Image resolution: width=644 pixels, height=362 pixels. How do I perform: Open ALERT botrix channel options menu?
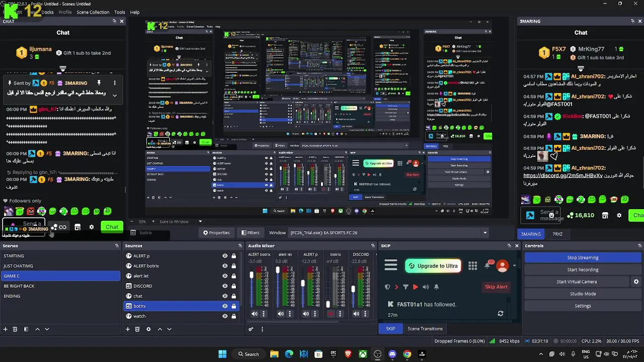coord(263,314)
